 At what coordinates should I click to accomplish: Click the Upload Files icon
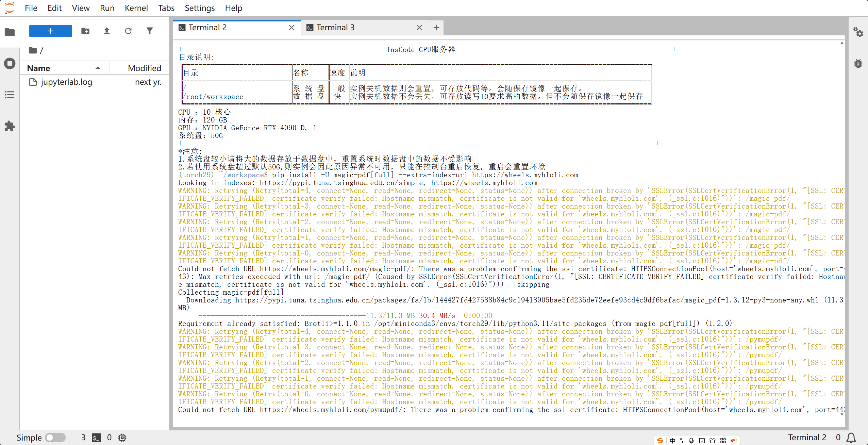point(107,31)
